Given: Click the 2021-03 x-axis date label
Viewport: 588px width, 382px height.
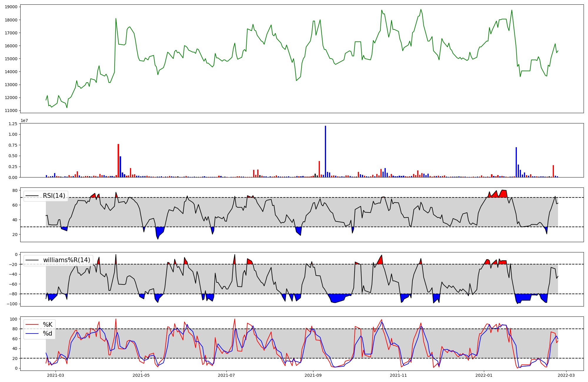Looking at the screenshot, I should coord(55,375).
